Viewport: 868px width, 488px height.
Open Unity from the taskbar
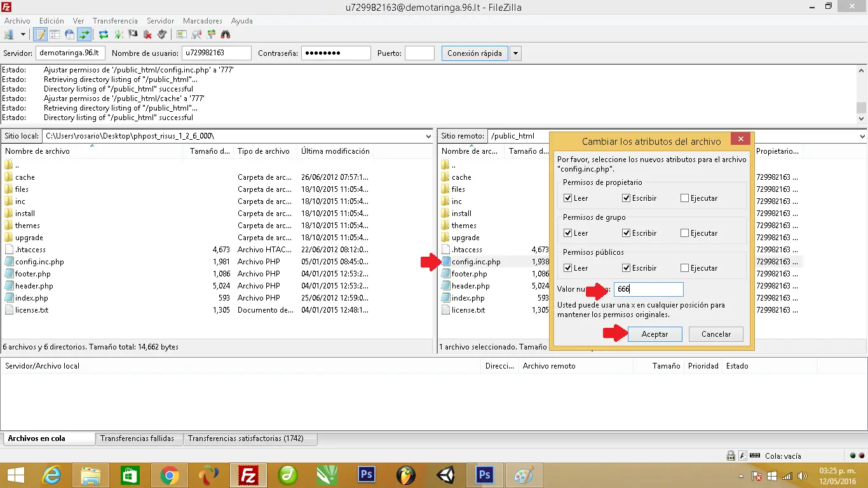tap(445, 475)
